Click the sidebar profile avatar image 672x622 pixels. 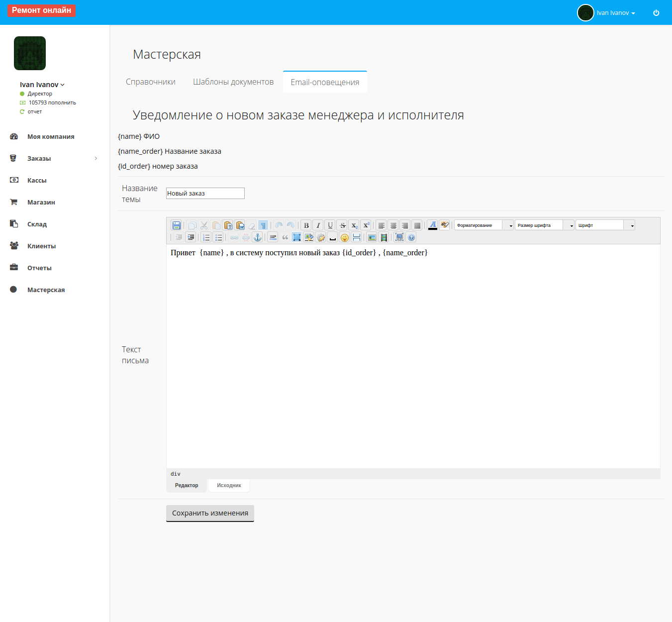[30, 53]
